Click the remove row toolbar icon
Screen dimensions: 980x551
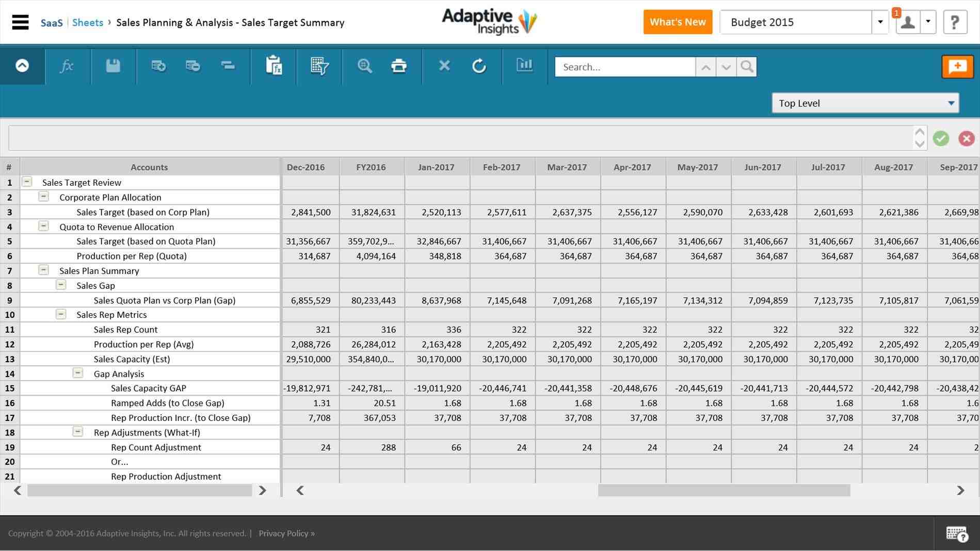193,66
